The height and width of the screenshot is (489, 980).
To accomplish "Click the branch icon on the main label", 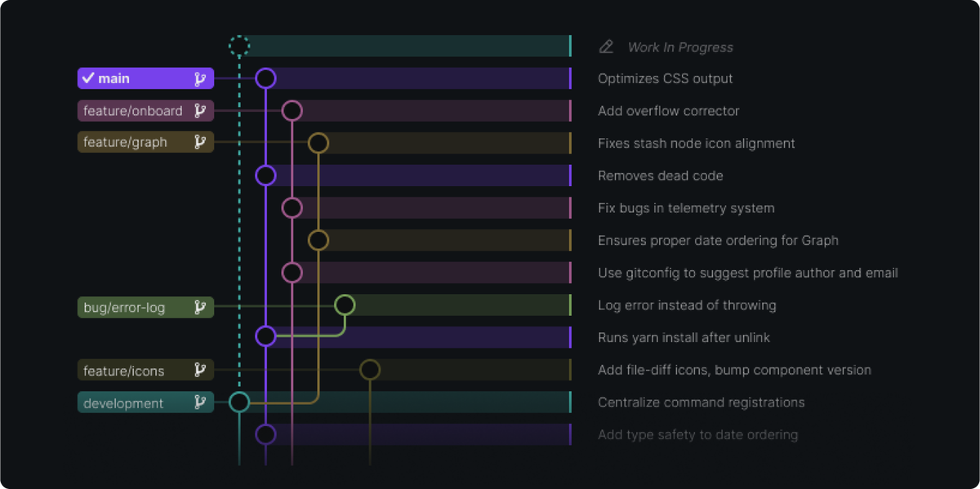I will point(199,78).
